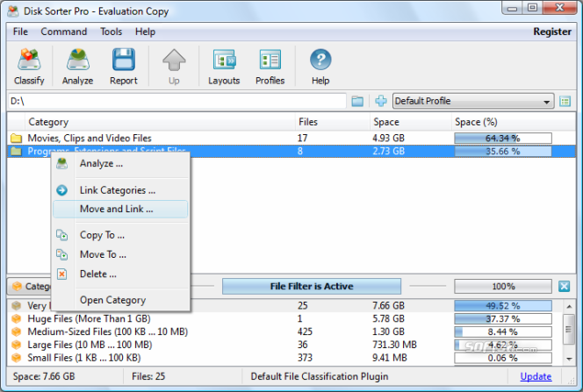The image size is (583, 392).
Task: Open the Help menu in menu bar
Action: (145, 32)
